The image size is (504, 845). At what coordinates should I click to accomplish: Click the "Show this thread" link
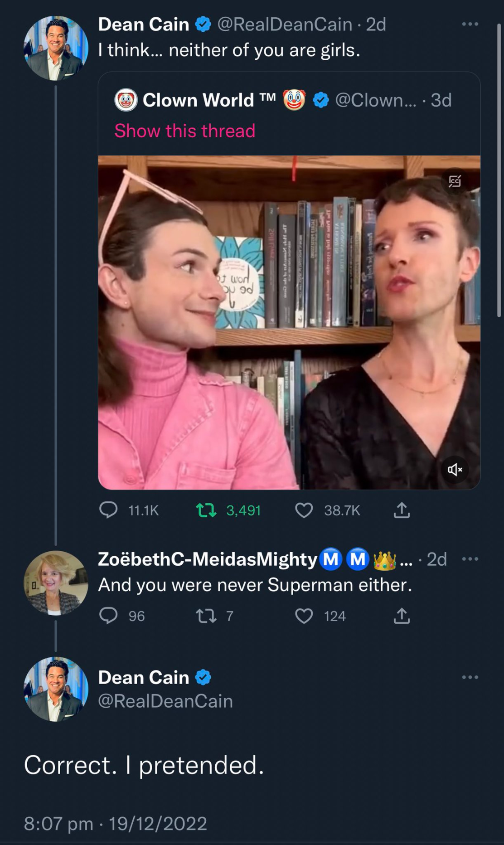[x=185, y=131]
